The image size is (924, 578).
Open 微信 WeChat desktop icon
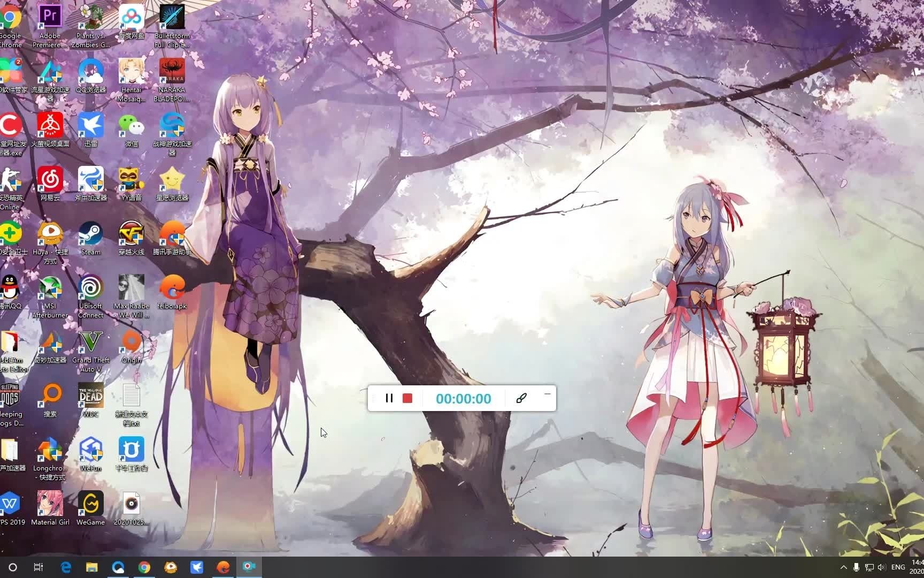[x=132, y=129]
